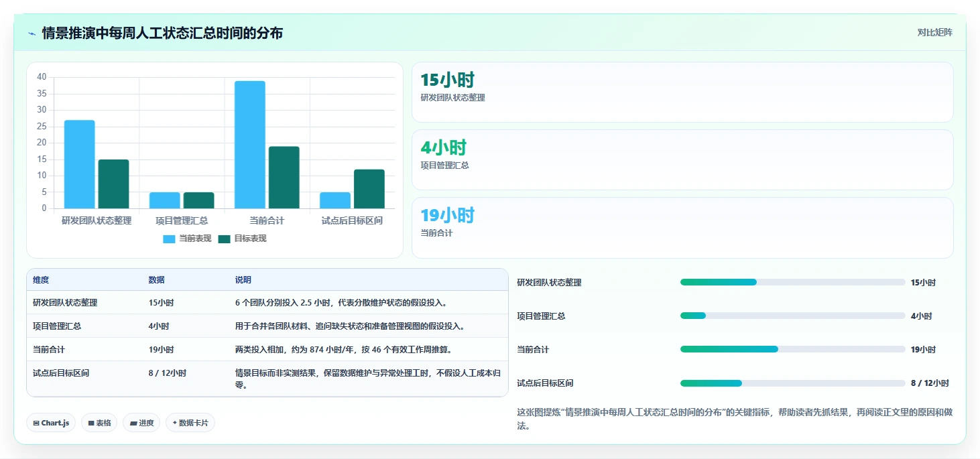980x459 pixels.
Task: Toggle the 当前表现 legend item
Action: click(x=187, y=239)
